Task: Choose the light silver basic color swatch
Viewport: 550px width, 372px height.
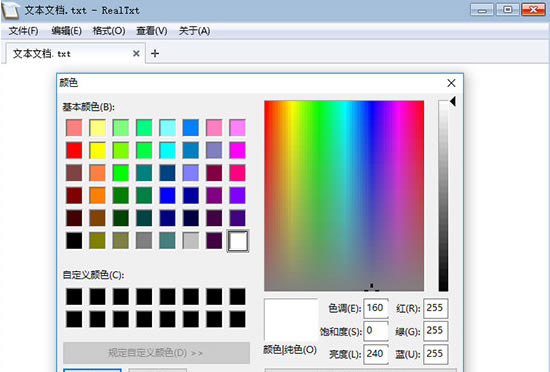Action: [191, 241]
